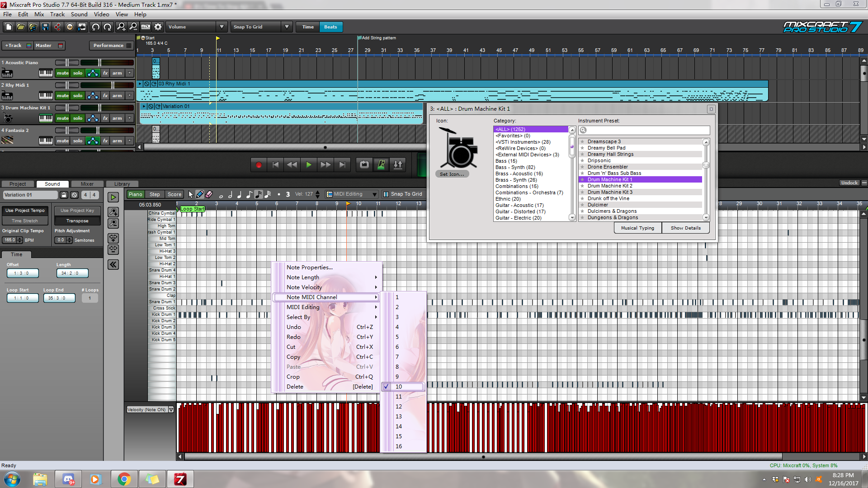The height and width of the screenshot is (488, 868).
Task: Zoom out the timeline with the magnifier minus icon
Action: (x=133, y=27)
